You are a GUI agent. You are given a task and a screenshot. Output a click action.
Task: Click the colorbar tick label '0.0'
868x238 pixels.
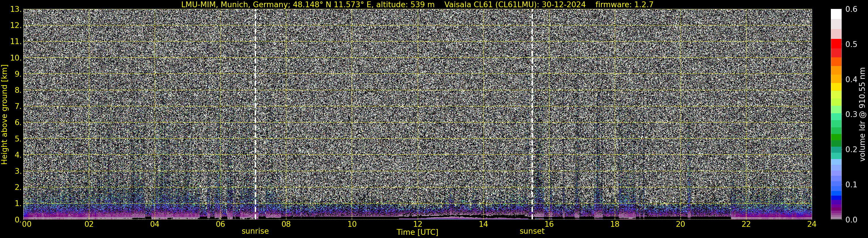click(x=852, y=220)
